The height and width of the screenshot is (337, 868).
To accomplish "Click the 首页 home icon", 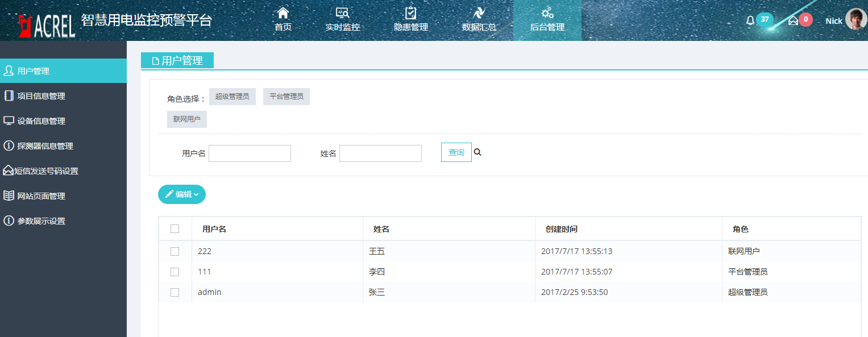I will pos(283,13).
